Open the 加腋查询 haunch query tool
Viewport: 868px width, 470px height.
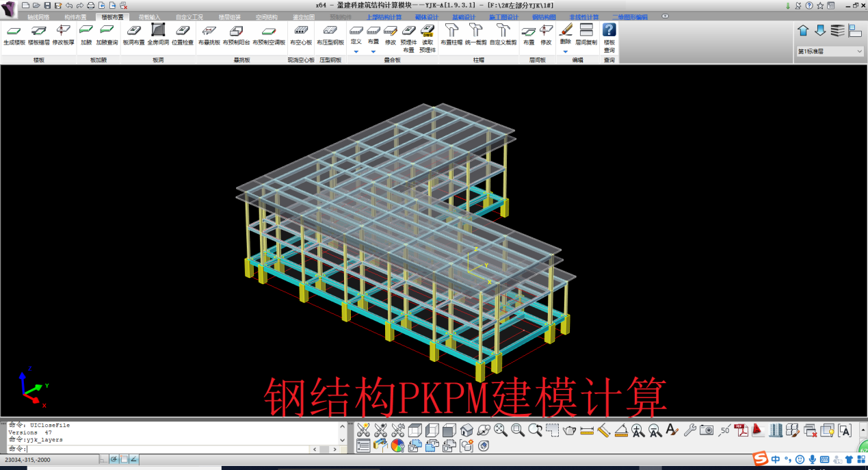[x=107, y=35]
